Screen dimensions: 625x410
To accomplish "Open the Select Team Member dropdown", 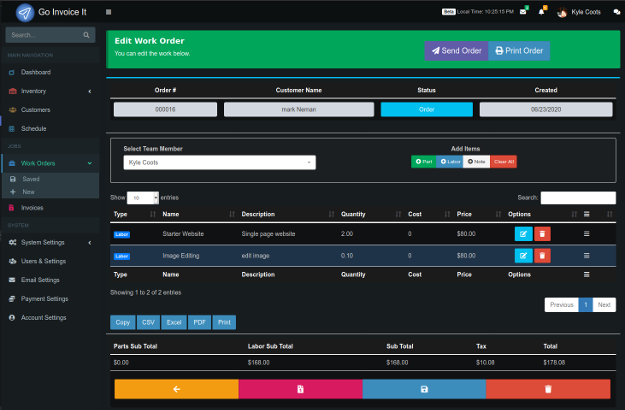I will pyautogui.click(x=219, y=162).
